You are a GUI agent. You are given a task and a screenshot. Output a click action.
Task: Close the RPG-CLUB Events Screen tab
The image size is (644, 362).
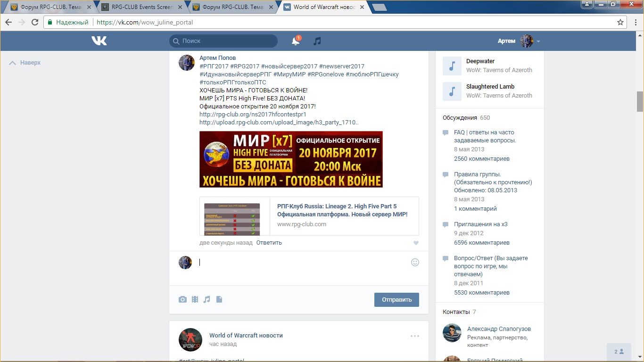[x=180, y=7]
